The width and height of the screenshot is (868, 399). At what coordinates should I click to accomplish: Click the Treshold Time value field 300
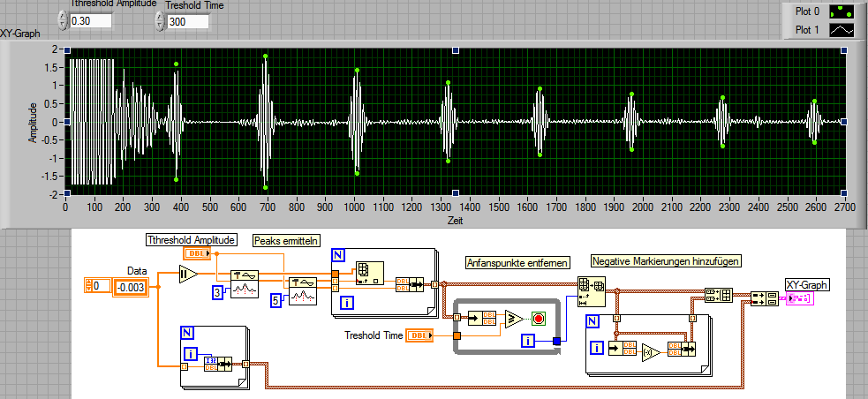click(x=188, y=21)
